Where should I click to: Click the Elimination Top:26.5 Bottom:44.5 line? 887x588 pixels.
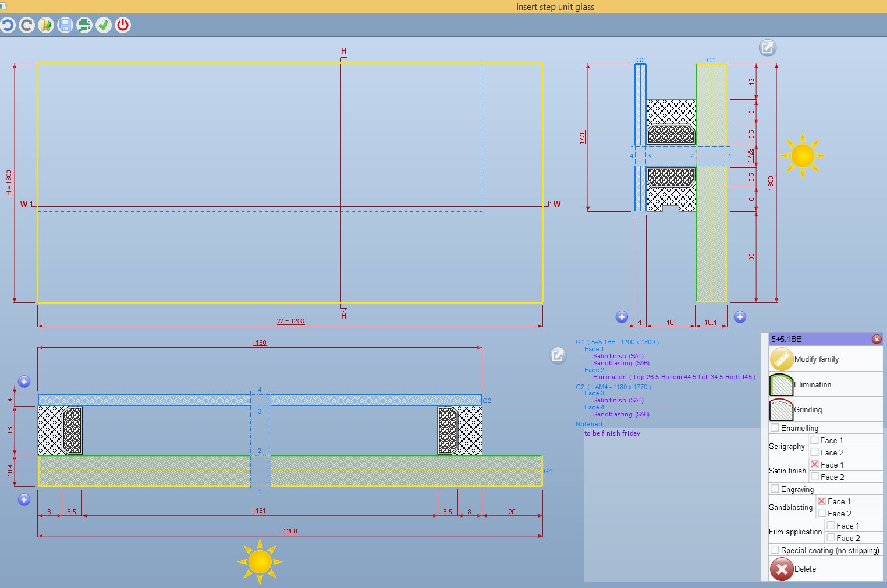click(x=674, y=377)
